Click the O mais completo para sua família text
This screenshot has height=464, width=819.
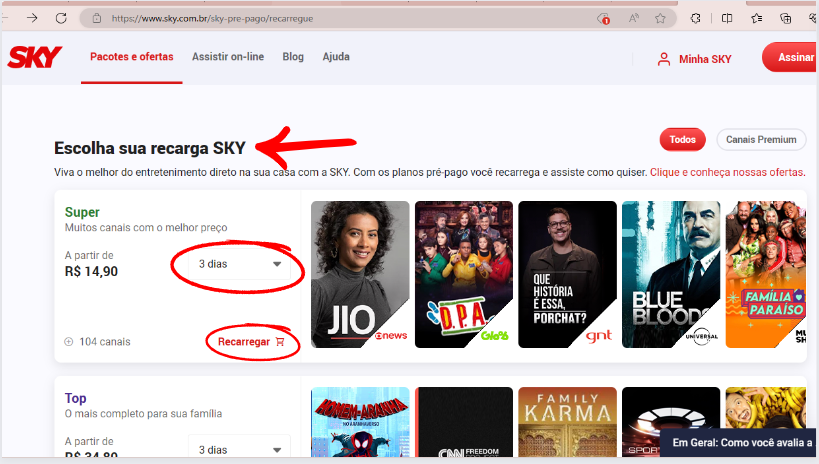(143, 414)
